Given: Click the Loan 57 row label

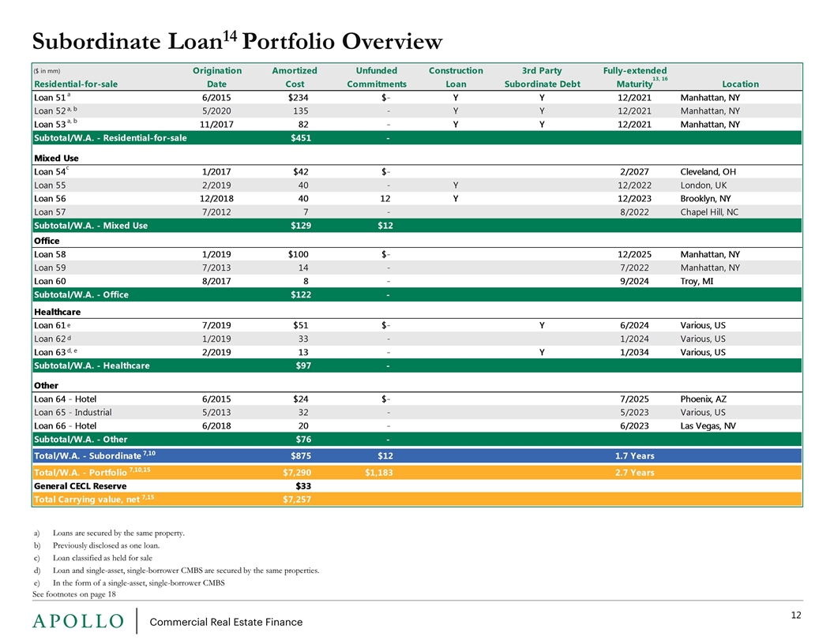Looking at the screenshot, I should coord(50,212).
